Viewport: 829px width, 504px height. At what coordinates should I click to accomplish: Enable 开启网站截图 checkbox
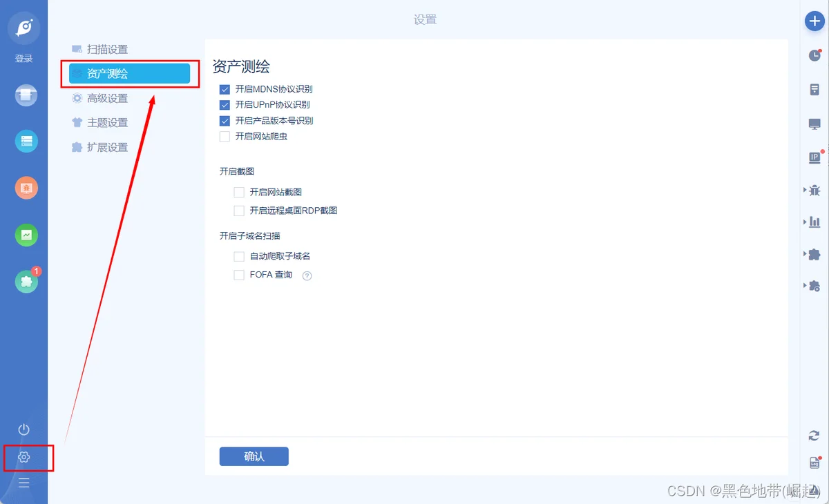tap(239, 192)
